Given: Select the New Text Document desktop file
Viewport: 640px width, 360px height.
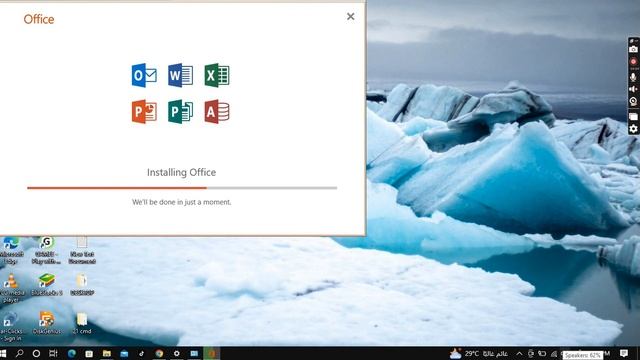Looking at the screenshot, I should click(x=82, y=250).
